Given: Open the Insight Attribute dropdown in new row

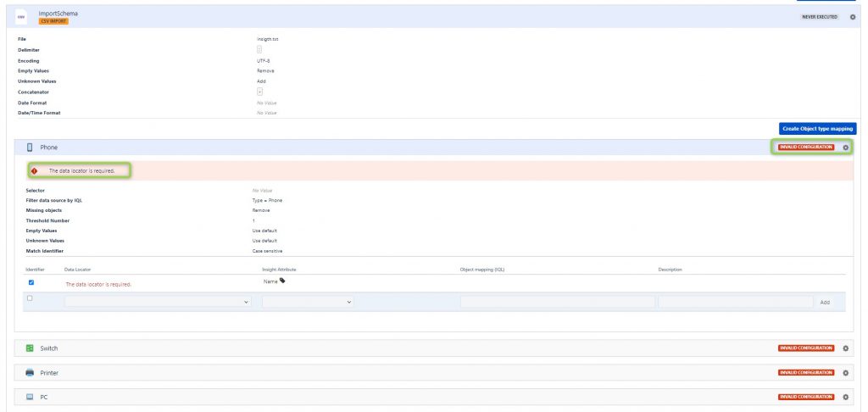Looking at the screenshot, I should (x=309, y=302).
